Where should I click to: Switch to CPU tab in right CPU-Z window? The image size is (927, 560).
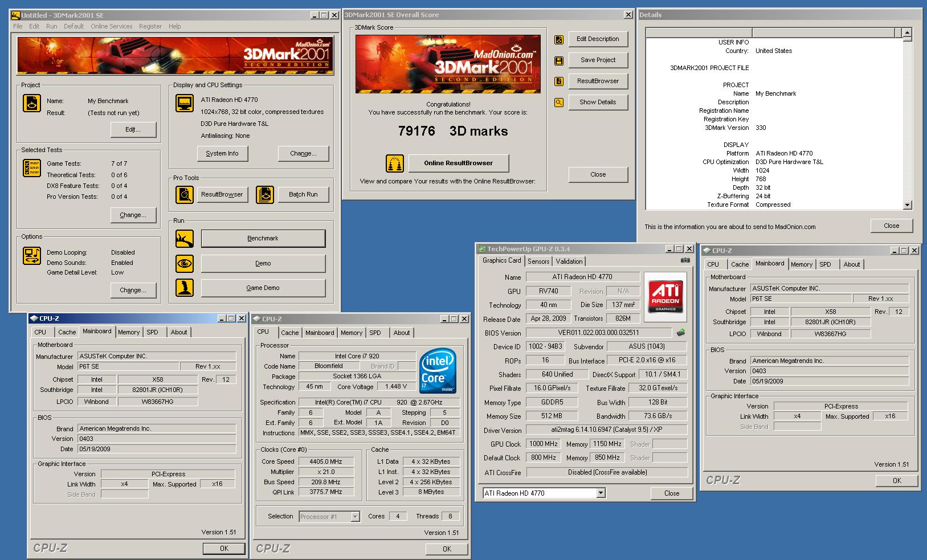[713, 264]
